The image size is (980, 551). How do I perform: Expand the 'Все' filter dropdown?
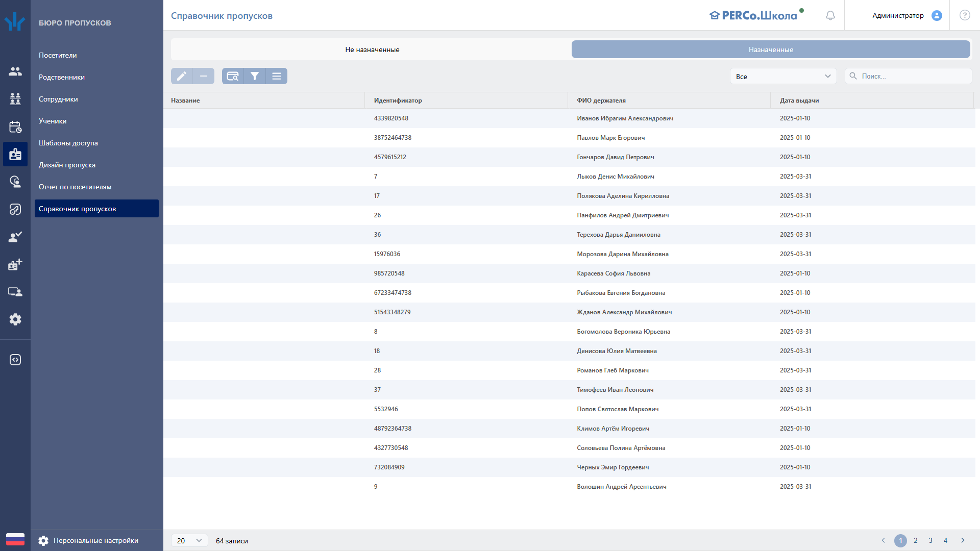click(783, 76)
